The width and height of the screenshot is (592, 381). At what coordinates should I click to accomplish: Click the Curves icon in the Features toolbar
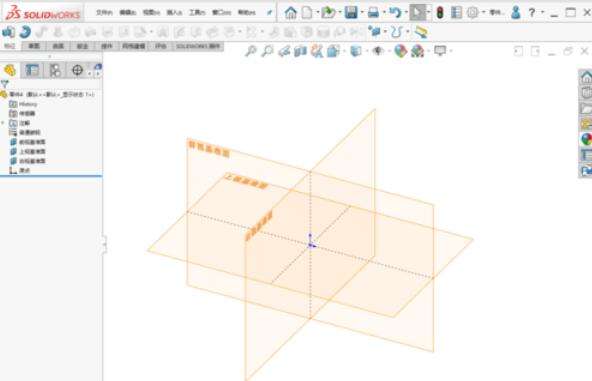(396, 32)
